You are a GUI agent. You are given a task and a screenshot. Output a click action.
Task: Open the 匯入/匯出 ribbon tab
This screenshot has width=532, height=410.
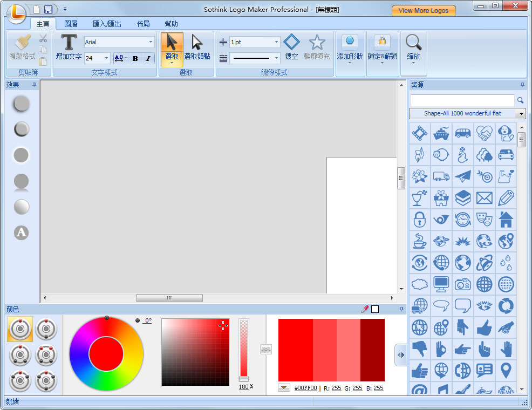(x=107, y=24)
